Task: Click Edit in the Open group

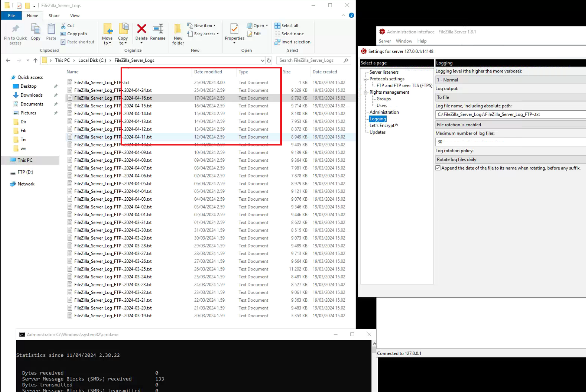Action: (x=254, y=34)
